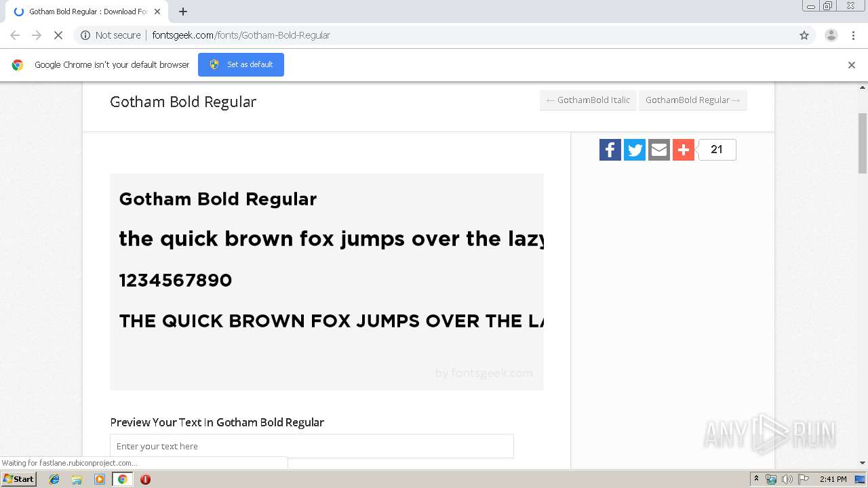Click the page vertical scrollbar thumb
Viewport: 868px width, 488px height.
863,143
